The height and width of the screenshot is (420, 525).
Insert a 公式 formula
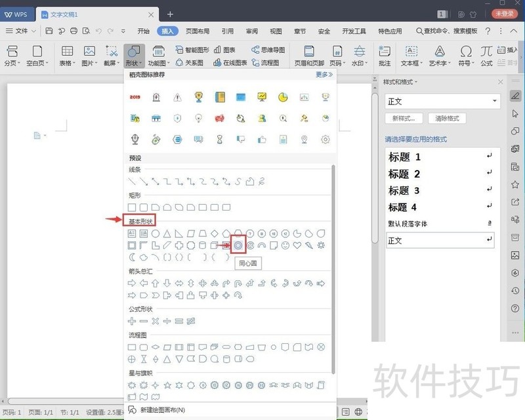486,56
